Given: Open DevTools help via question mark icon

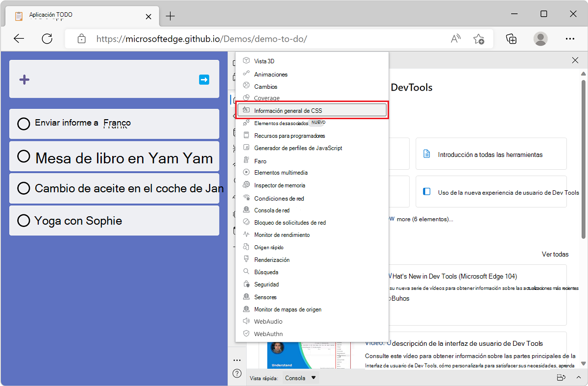Looking at the screenshot, I should [x=237, y=373].
